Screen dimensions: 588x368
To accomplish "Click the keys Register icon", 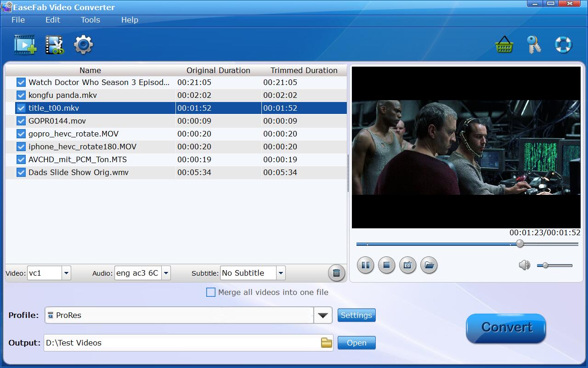I will tap(533, 45).
